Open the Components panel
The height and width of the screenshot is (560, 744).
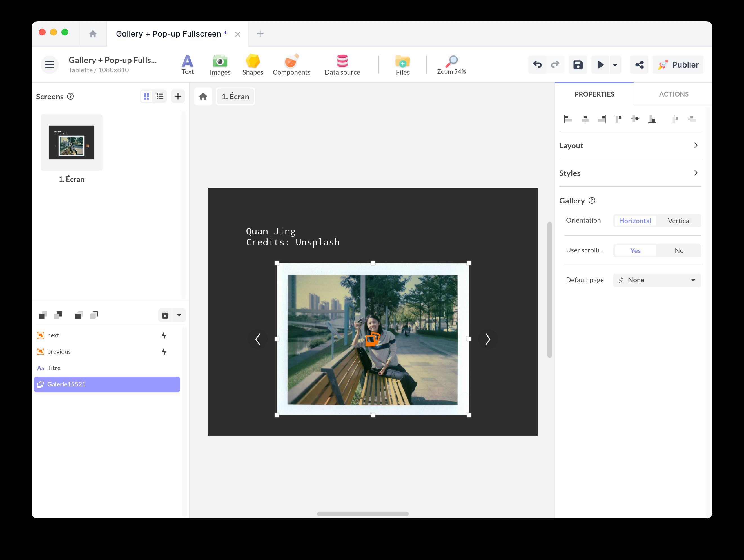click(x=291, y=64)
